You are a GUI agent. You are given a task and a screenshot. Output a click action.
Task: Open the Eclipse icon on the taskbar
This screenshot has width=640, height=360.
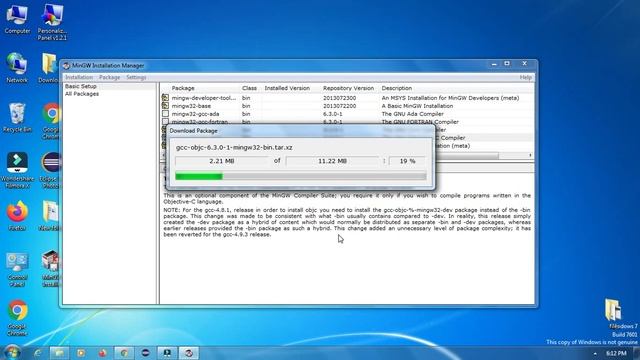(x=145, y=353)
